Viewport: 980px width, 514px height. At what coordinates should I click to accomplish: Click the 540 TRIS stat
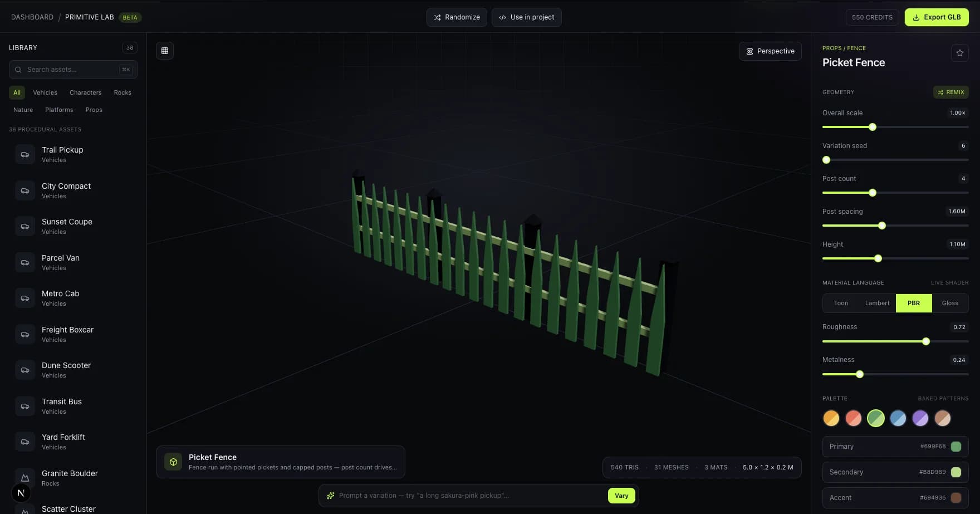(625, 468)
